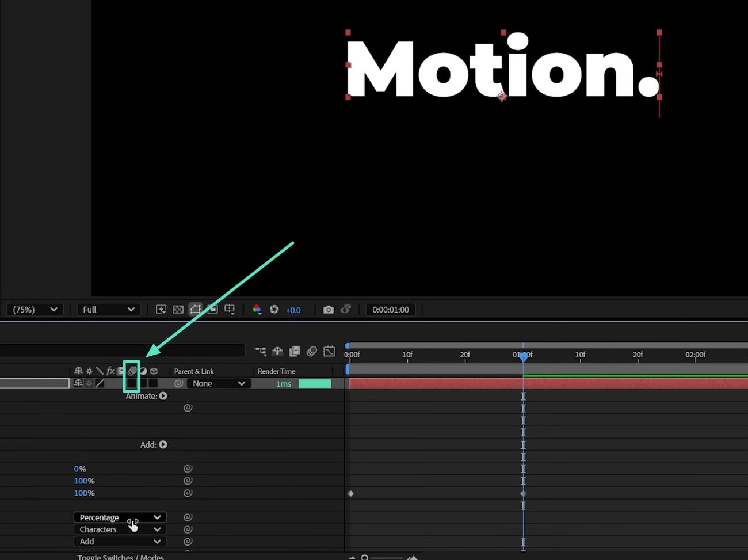The height and width of the screenshot is (560, 748).
Task: Click Toggle Switches / Modes button
Action: (120, 557)
